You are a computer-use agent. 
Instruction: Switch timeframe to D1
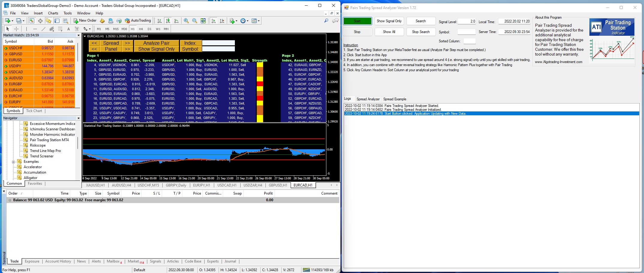149,29
